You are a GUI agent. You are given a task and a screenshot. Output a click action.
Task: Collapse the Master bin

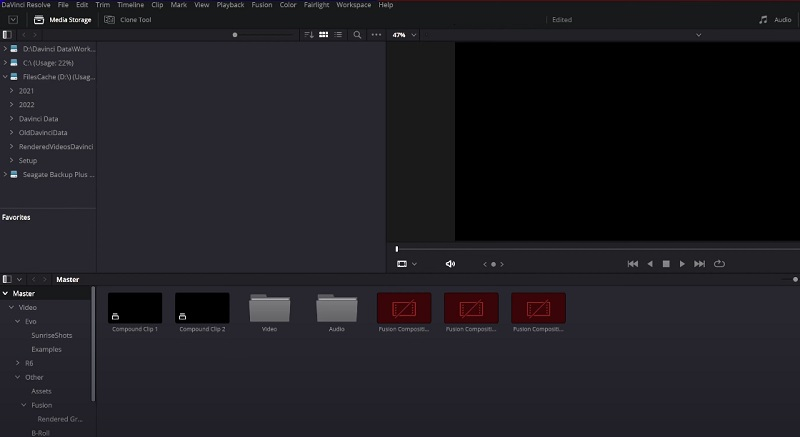(5, 293)
